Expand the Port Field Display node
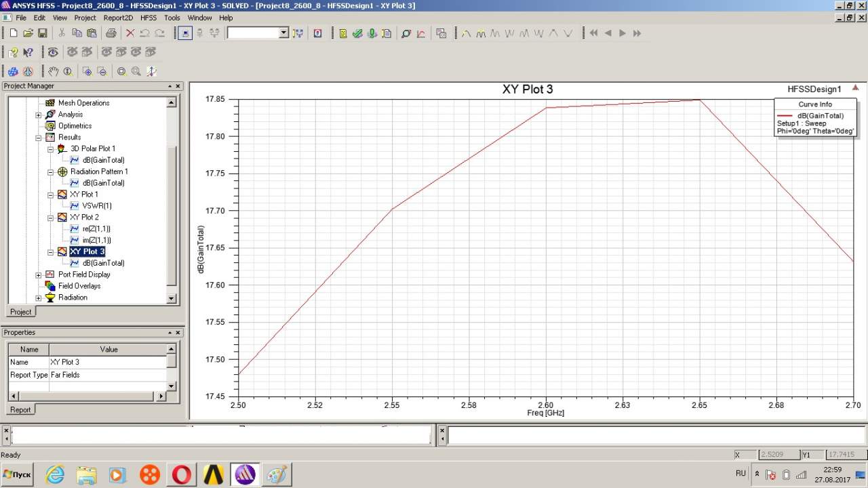This screenshot has width=868, height=488. coord(39,274)
